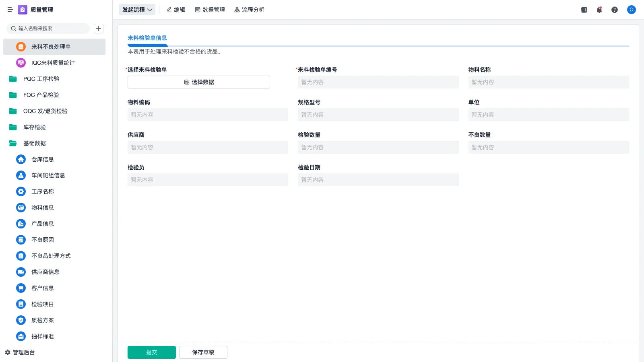
Task: Click the user avatar in the top right
Action: pos(631,10)
